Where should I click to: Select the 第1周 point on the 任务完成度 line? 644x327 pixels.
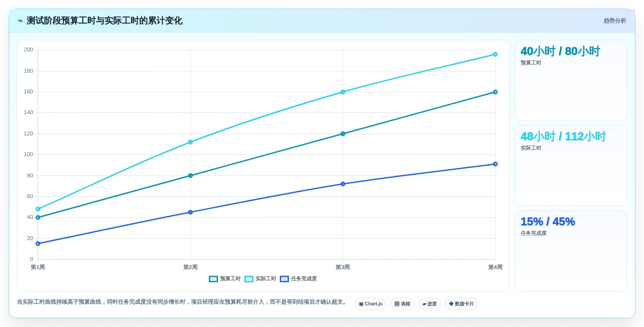point(38,244)
